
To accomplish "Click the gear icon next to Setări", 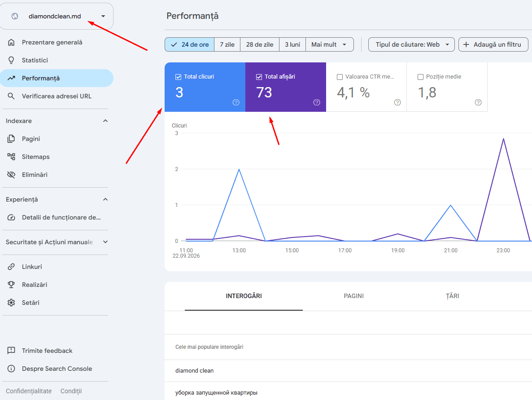I will coord(11,303).
